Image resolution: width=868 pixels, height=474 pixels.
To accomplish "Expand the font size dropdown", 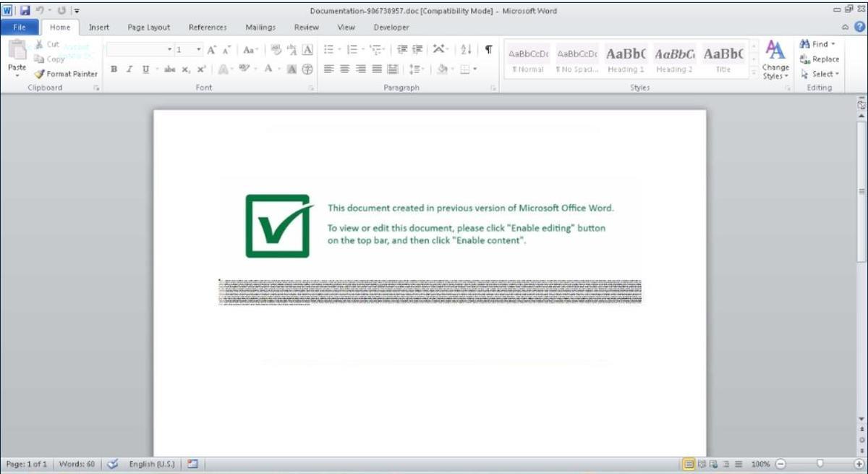I will 199,50.
